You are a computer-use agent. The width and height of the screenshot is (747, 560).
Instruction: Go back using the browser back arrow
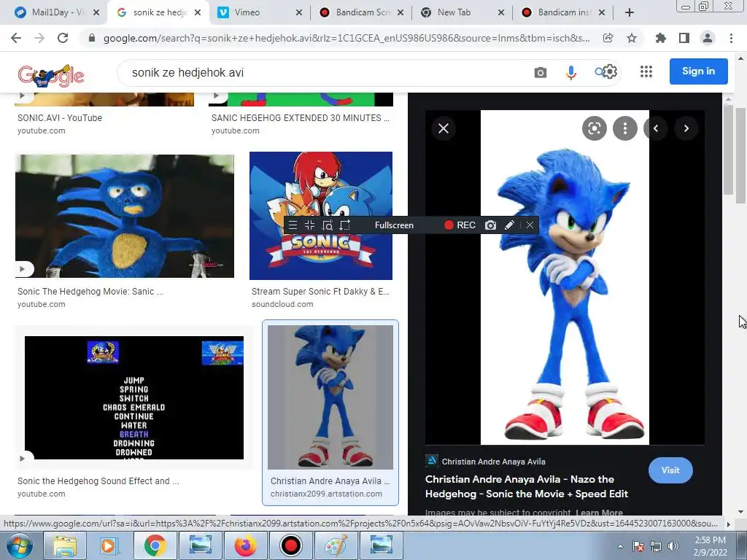[x=16, y=38]
